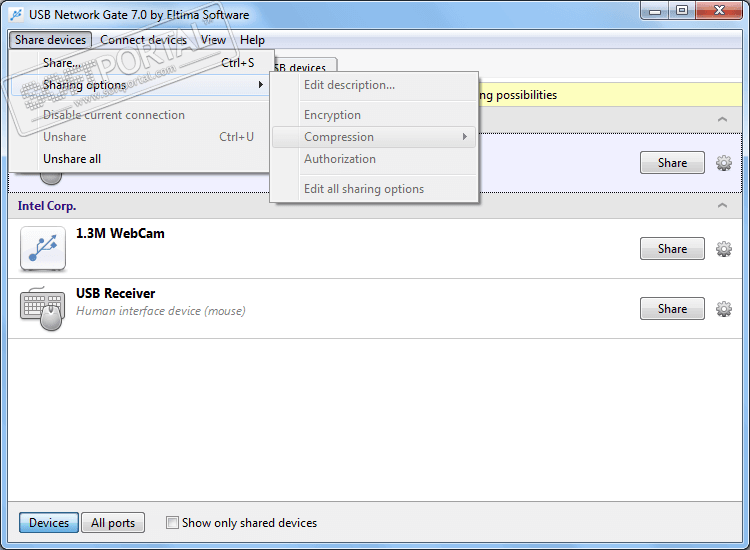Expand the Sharing options submenu arrow
Image resolution: width=750 pixels, height=550 pixels.
(x=261, y=85)
